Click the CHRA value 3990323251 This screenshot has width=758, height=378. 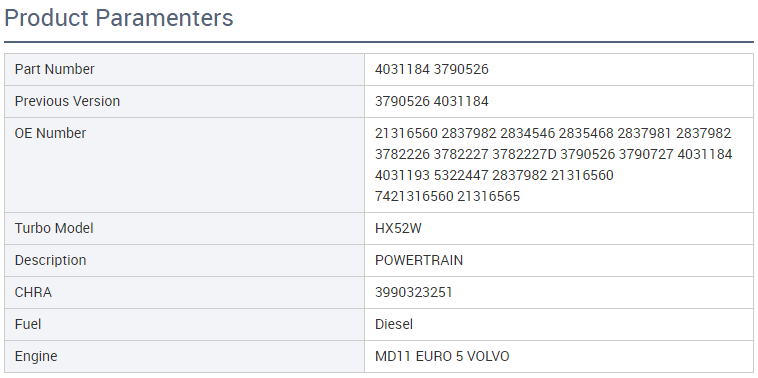coord(414,292)
